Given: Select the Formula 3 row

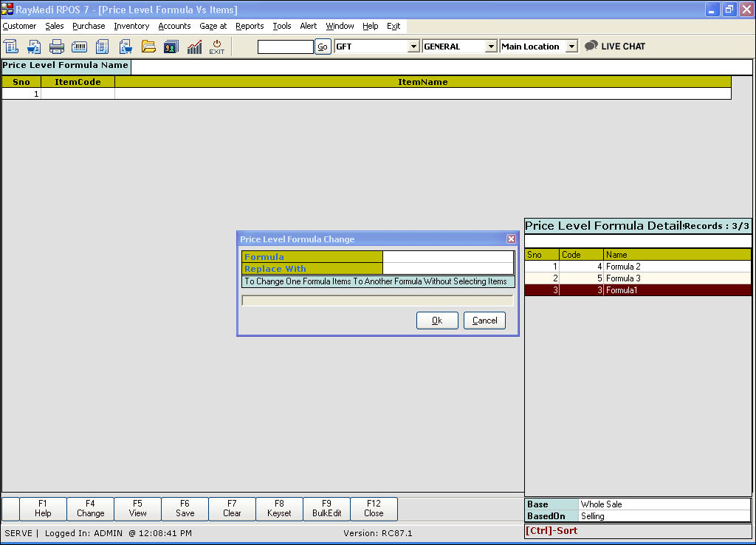Looking at the screenshot, I should [x=638, y=278].
